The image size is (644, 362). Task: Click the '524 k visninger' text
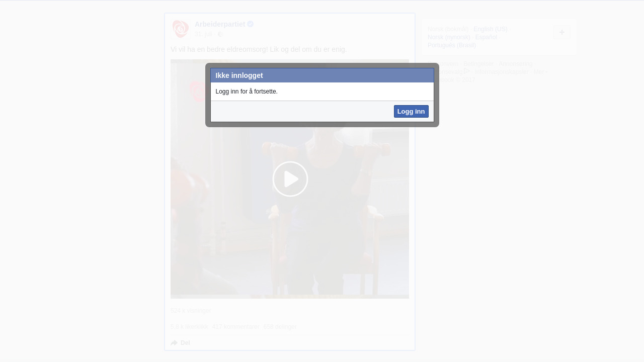click(x=191, y=311)
